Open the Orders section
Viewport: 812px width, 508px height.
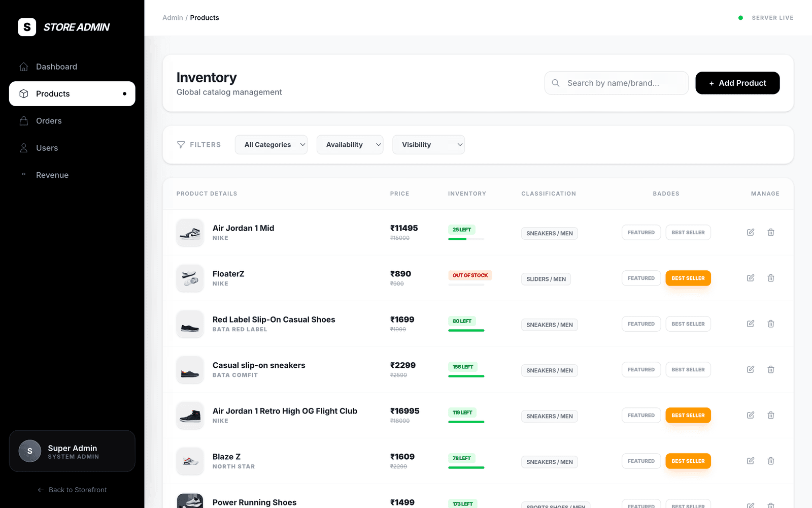[x=72, y=121]
